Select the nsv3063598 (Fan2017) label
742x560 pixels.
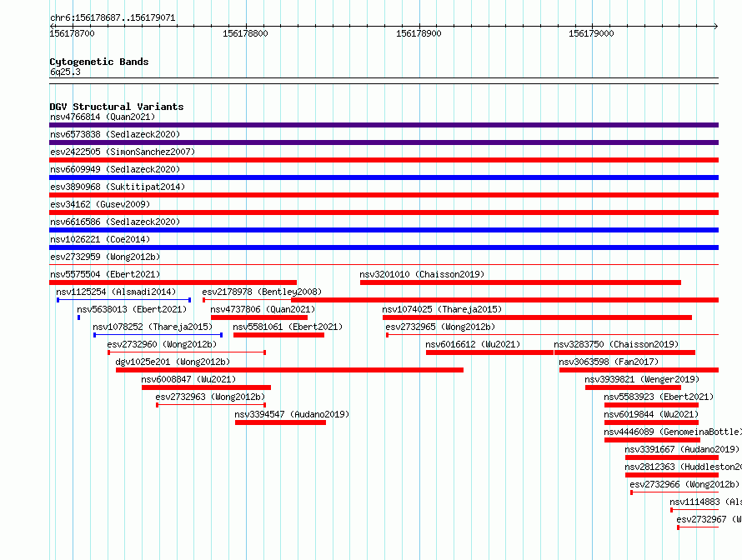609,362
